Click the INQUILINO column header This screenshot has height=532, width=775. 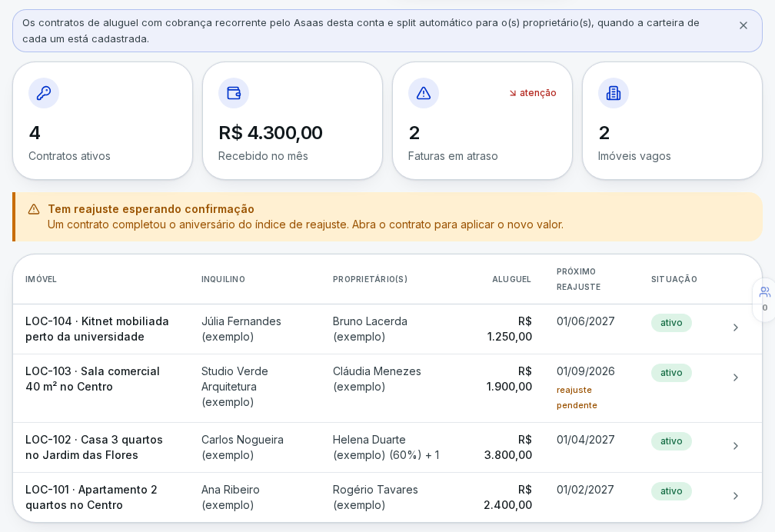click(223, 279)
